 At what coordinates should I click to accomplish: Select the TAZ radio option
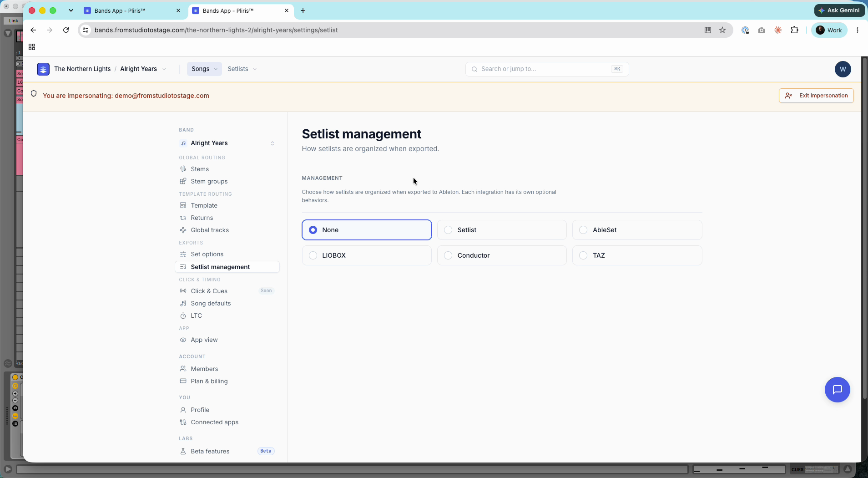click(637, 255)
